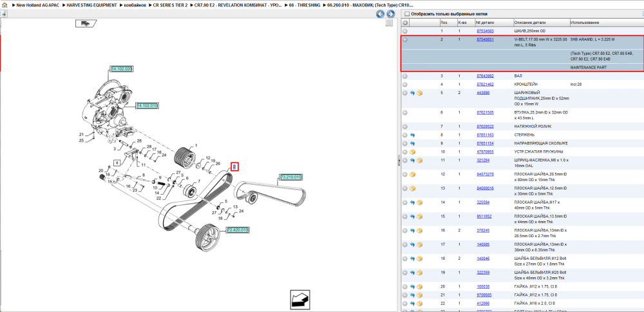Open part number link 87545651
This screenshot has height=312, width=644.
[x=485, y=40]
